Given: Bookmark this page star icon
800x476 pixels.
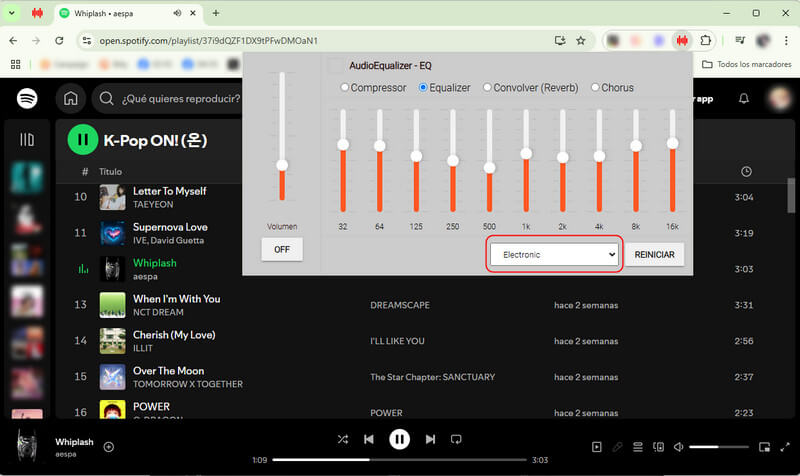Looking at the screenshot, I should pos(581,40).
